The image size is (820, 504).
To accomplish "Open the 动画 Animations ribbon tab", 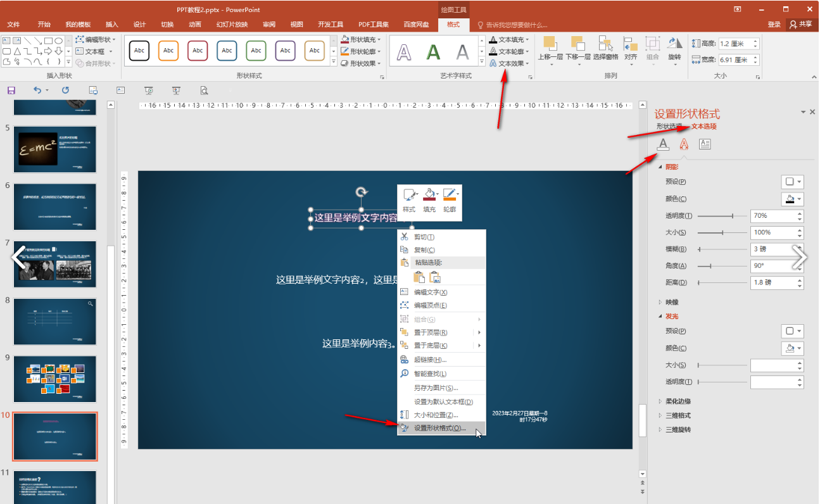I will pyautogui.click(x=195, y=24).
